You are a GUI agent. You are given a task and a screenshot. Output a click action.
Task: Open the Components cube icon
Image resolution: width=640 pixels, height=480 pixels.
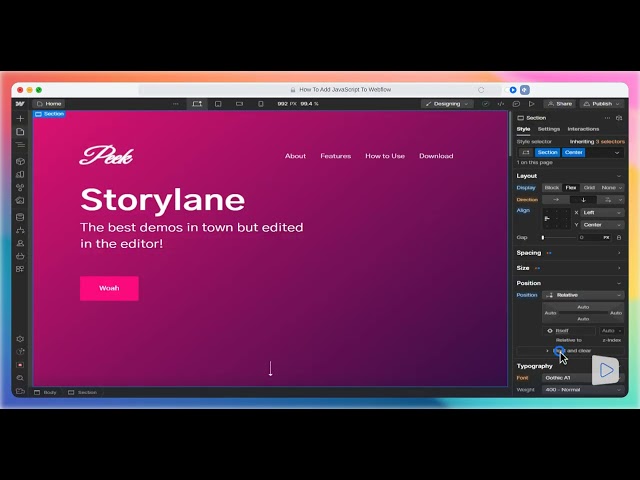click(x=20, y=161)
